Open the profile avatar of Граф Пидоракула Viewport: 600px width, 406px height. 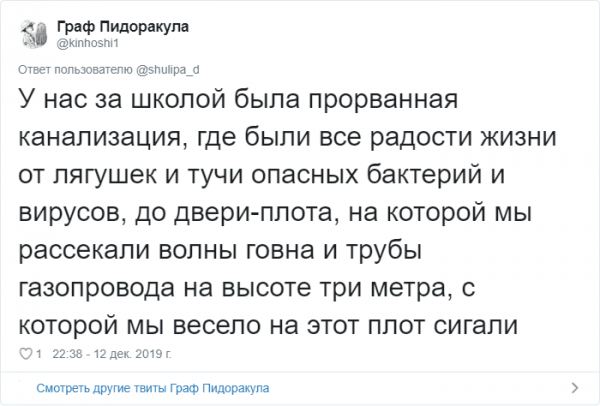click(34, 34)
